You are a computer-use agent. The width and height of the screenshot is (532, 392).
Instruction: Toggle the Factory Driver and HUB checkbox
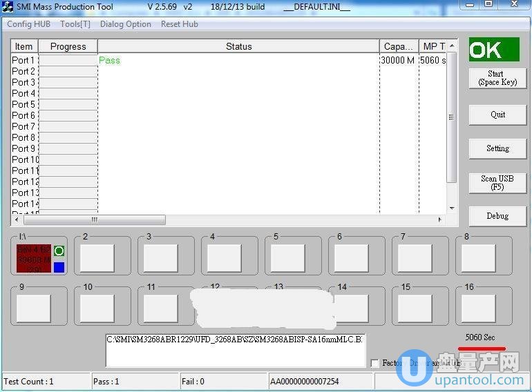[374, 363]
